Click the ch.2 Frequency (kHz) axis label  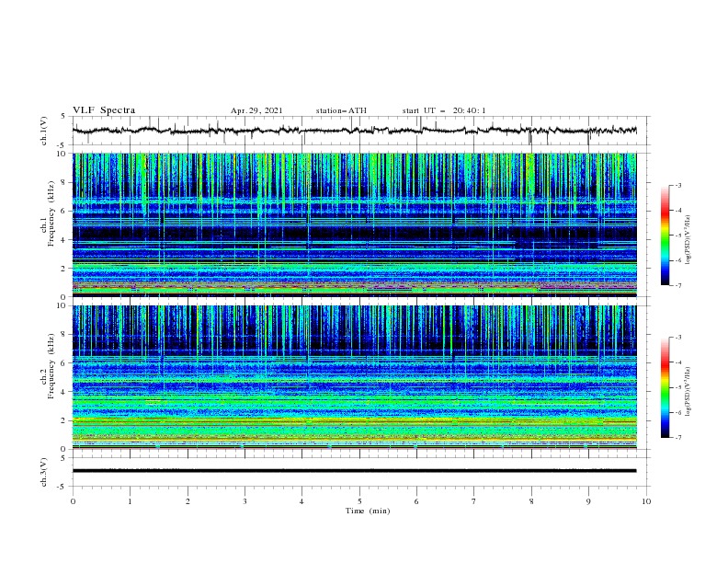pos(48,366)
